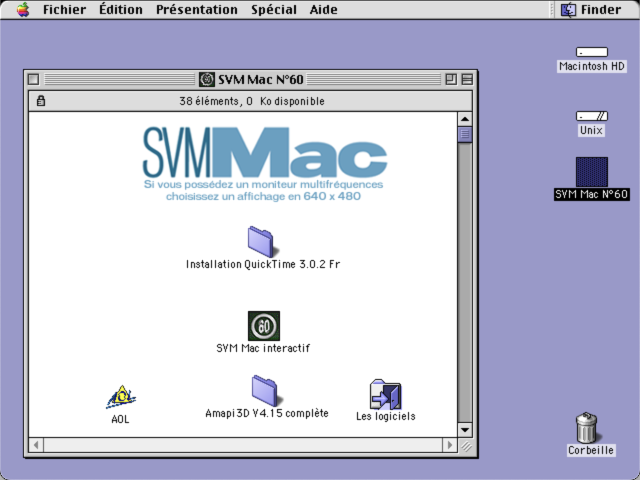
Task: Click the horizontal scrollbar left arrow
Action: pos(36,445)
